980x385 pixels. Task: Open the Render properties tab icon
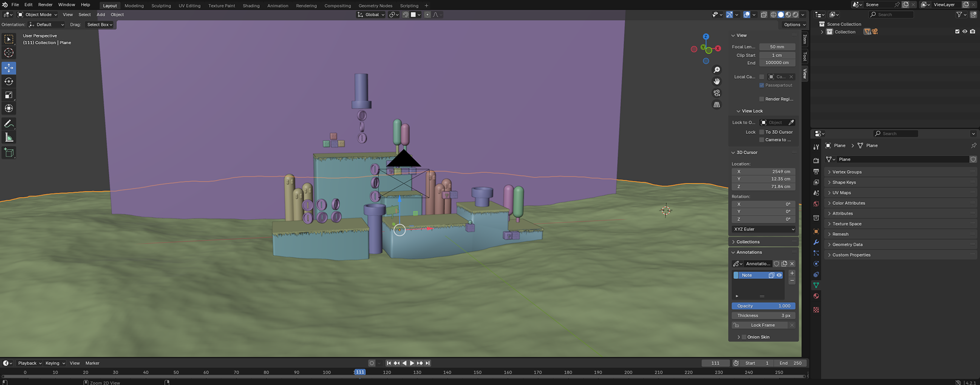(816, 160)
